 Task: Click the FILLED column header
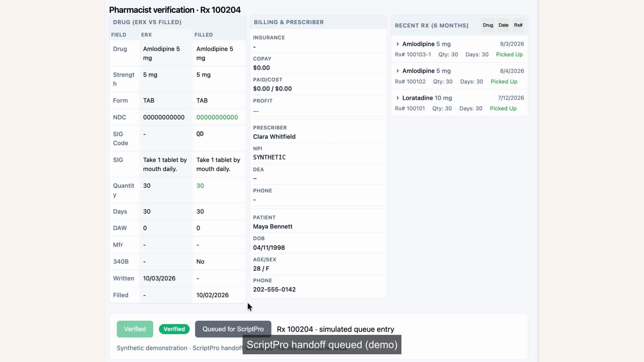coord(204,35)
